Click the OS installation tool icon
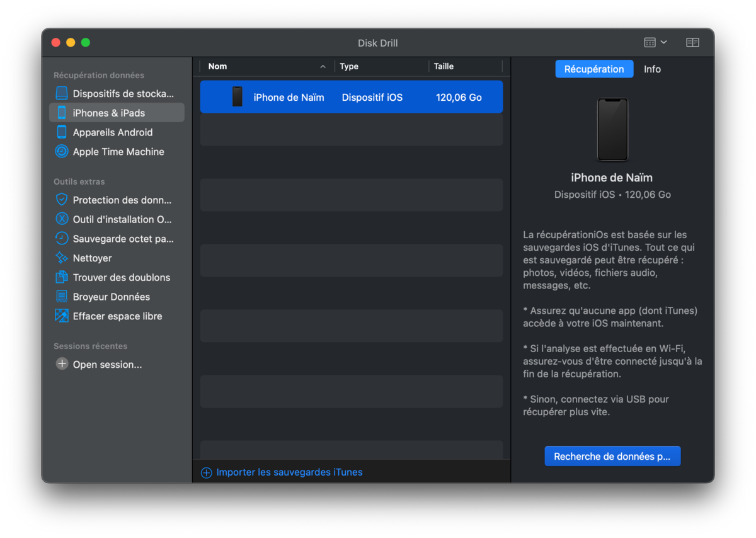The width and height of the screenshot is (756, 538). tap(62, 219)
